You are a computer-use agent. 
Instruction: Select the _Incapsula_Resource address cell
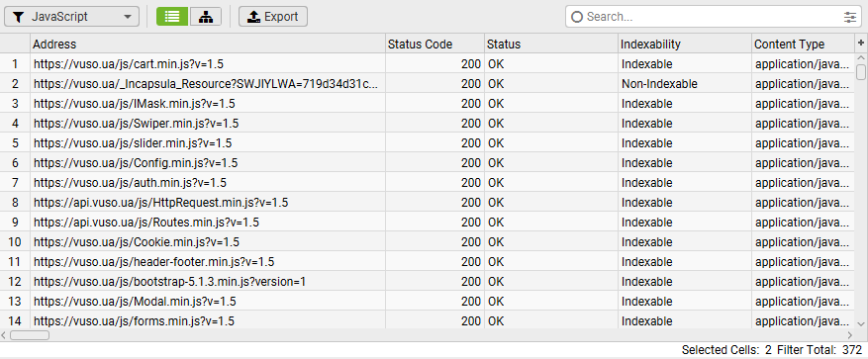(x=208, y=84)
